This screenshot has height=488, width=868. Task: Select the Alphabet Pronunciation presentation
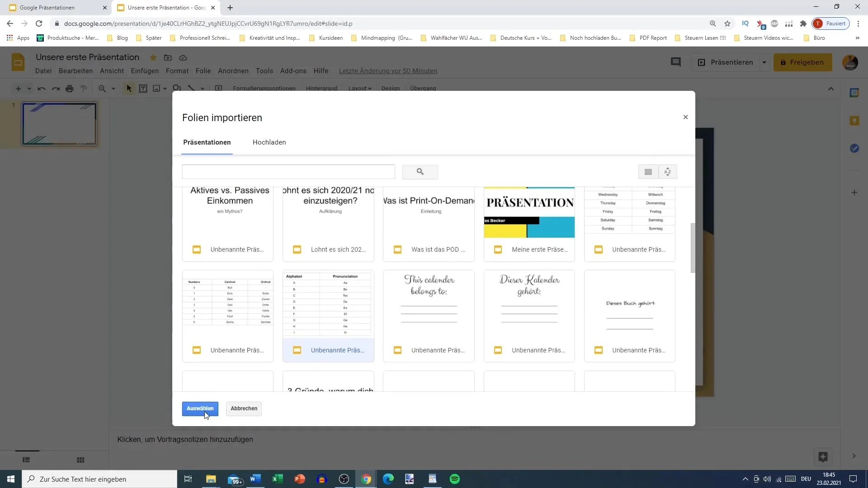tap(328, 316)
